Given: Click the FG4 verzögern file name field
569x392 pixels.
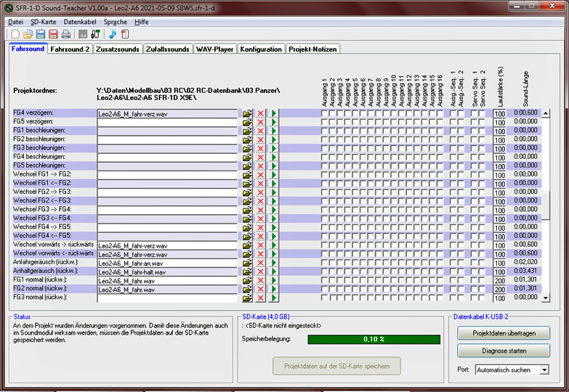Looking at the screenshot, I should click(167, 113).
